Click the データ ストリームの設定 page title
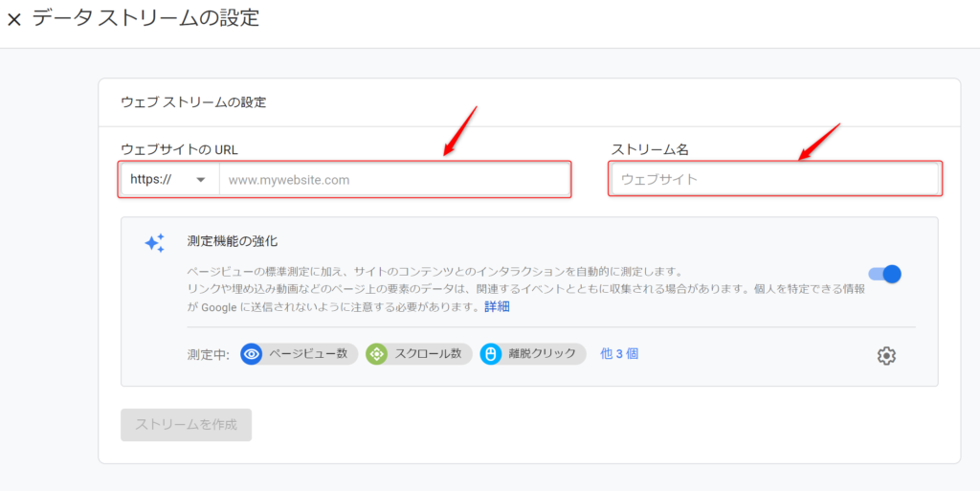Viewport: 980px width, 491px height. coord(145,18)
